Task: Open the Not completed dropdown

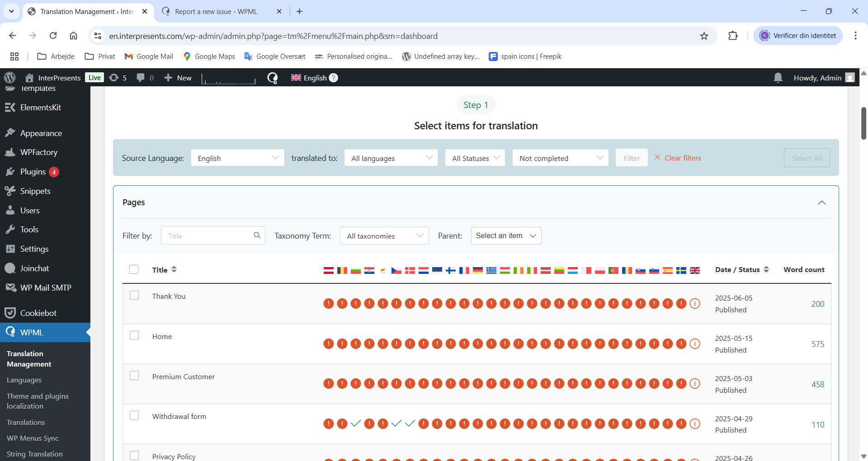Action: (x=561, y=158)
